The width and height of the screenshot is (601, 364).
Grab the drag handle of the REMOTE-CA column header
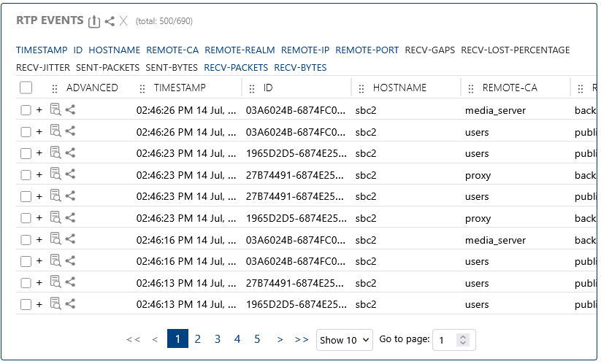pyautogui.click(x=471, y=89)
